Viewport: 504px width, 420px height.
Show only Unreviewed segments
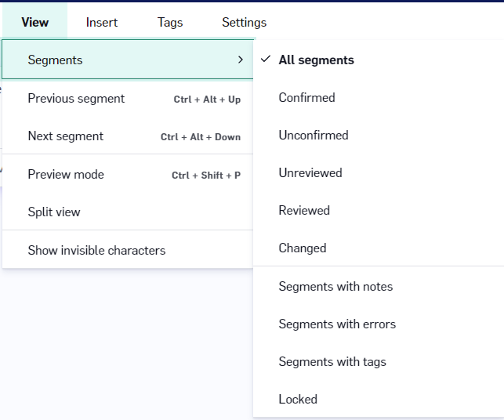coord(379,172)
